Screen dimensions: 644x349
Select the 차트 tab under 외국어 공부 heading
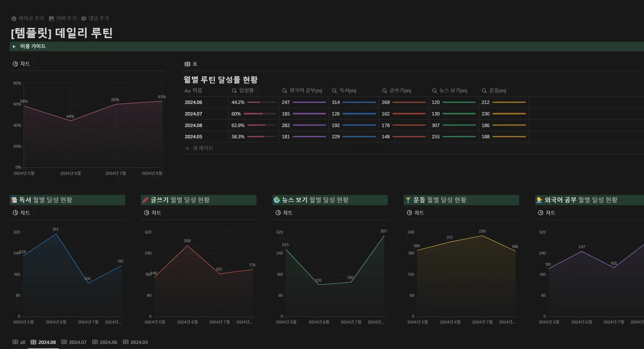coord(547,213)
